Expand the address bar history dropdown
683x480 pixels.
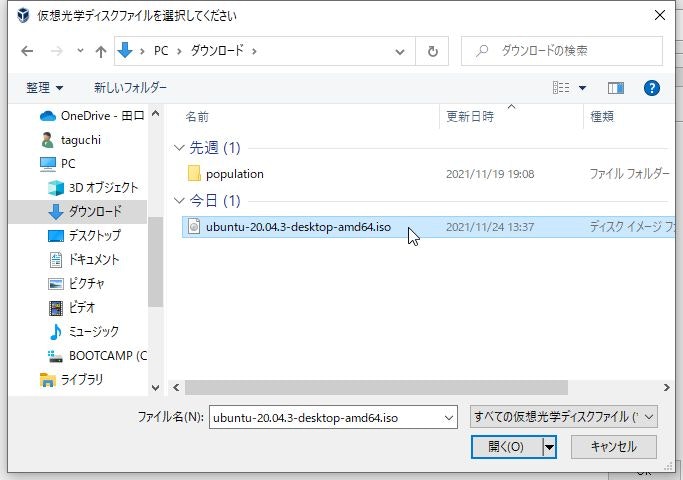click(x=399, y=52)
